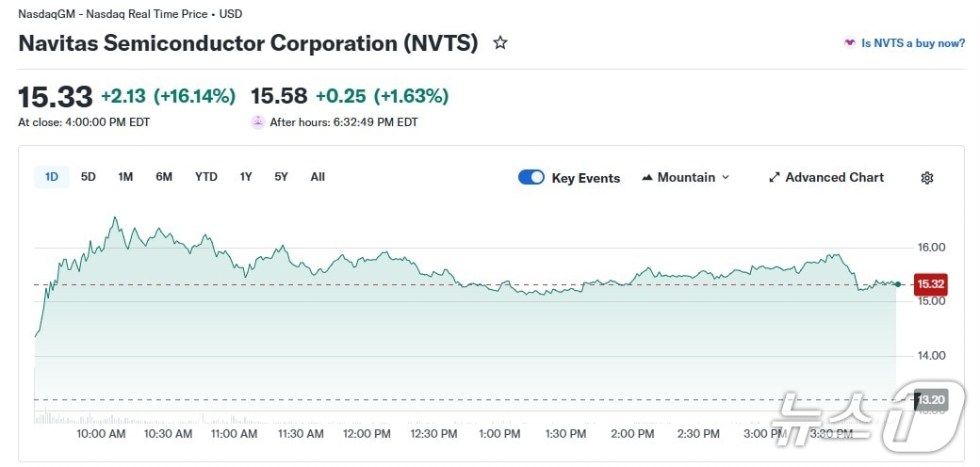This screenshot has width=980, height=467.
Task: Open the 'Is NVTS a buy now?' link
Action: [912, 43]
